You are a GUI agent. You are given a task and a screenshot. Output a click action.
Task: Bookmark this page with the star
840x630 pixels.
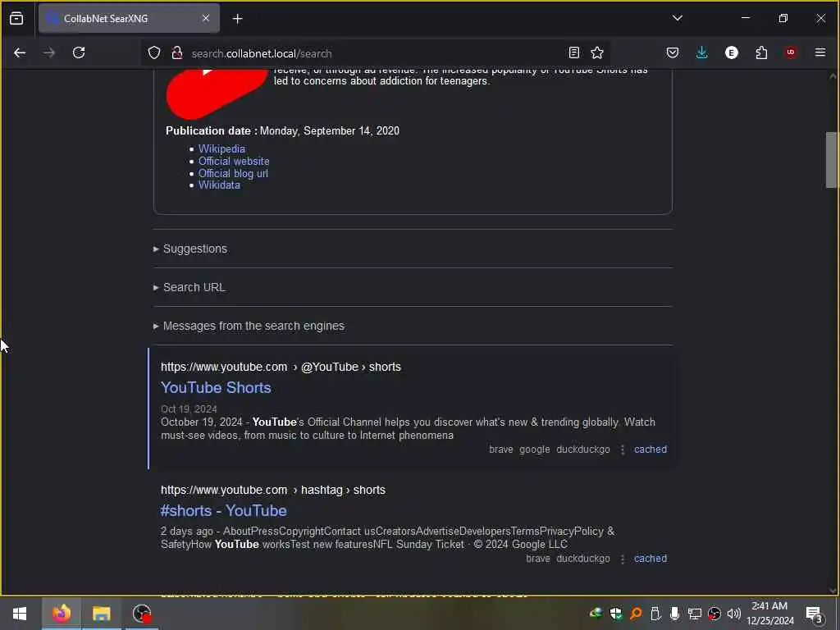coord(597,52)
